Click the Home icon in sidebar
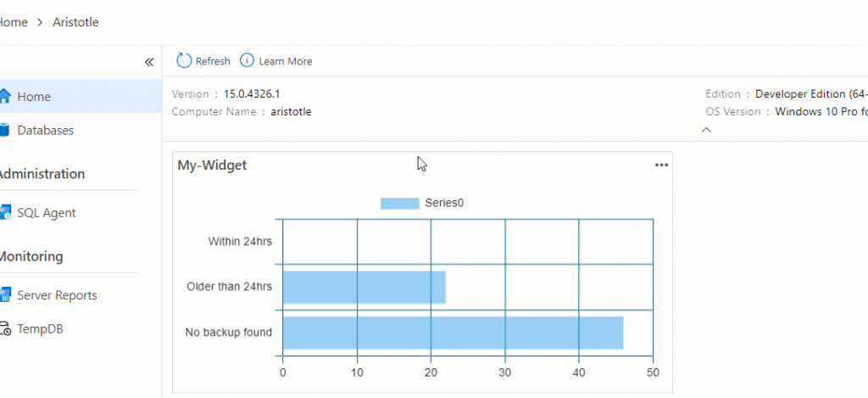Viewport: 868px width, 398px height. 4,97
